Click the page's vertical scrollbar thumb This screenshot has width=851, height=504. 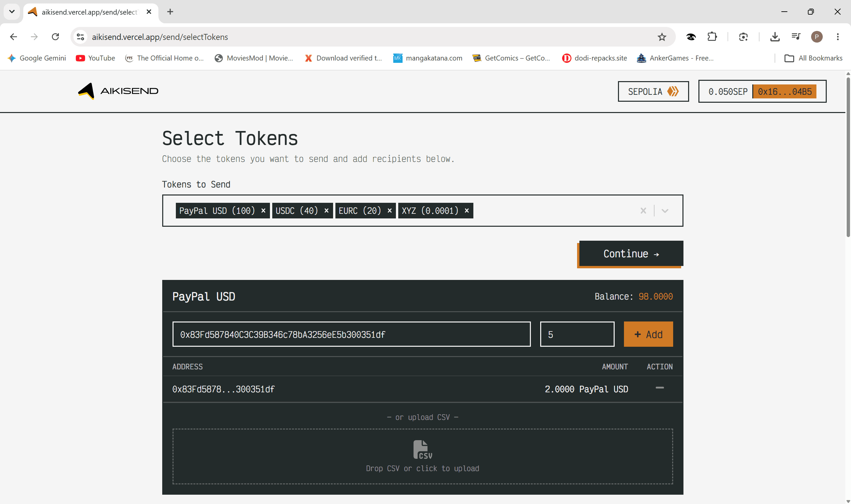point(848,157)
